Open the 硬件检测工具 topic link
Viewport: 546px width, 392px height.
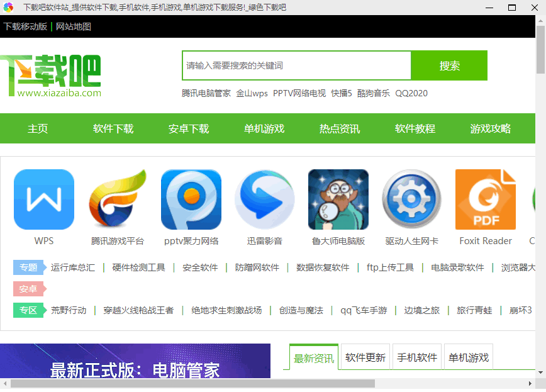pos(138,267)
